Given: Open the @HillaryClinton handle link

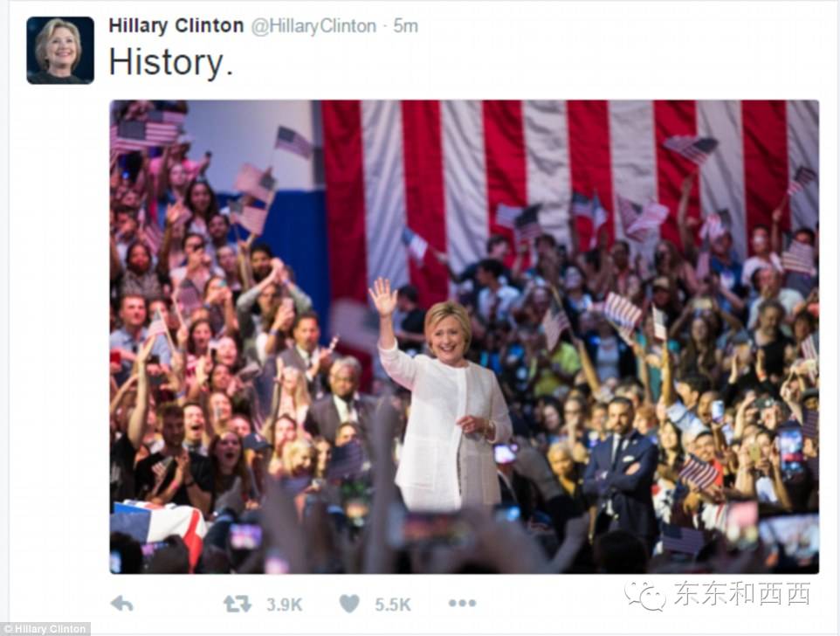Looking at the screenshot, I should coord(314,26).
